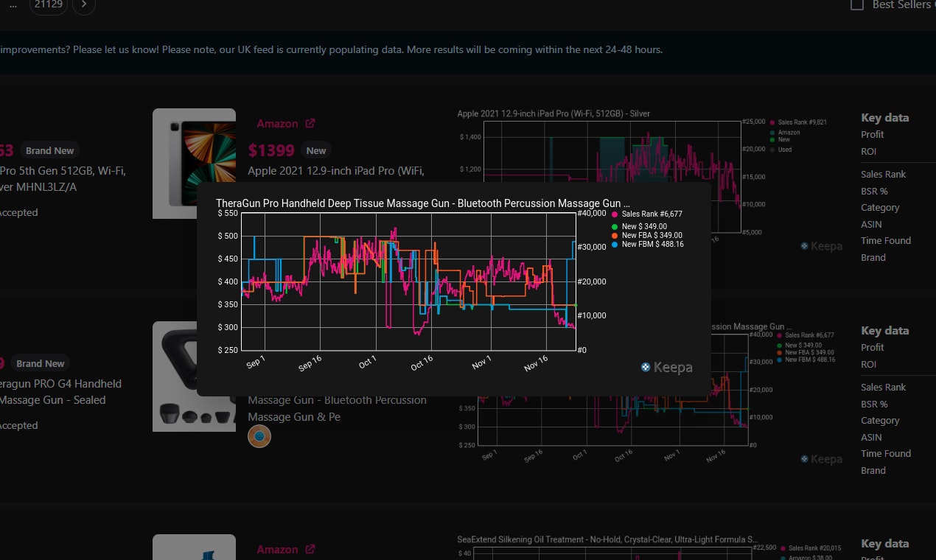
Task: Click ROI in Theragun row key data
Action: [x=869, y=364]
